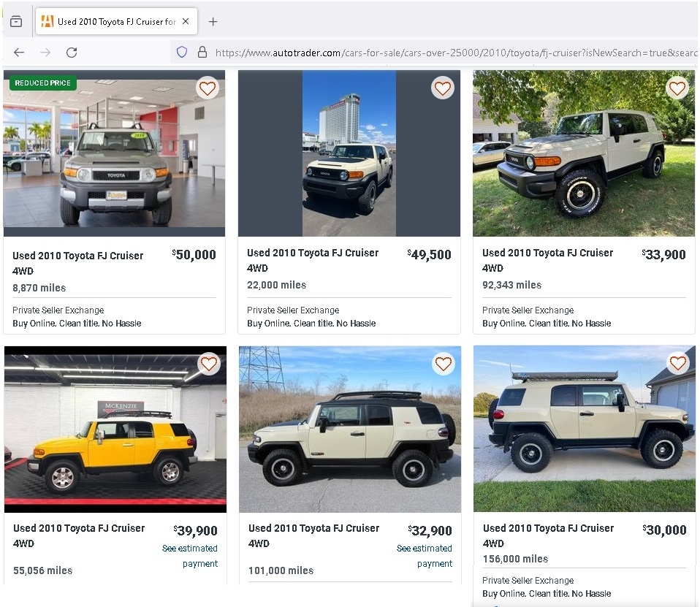Image resolution: width=700 pixels, height=607 pixels.
Task: Heart the $30,000 FJ Cruiser listing
Action: click(677, 363)
